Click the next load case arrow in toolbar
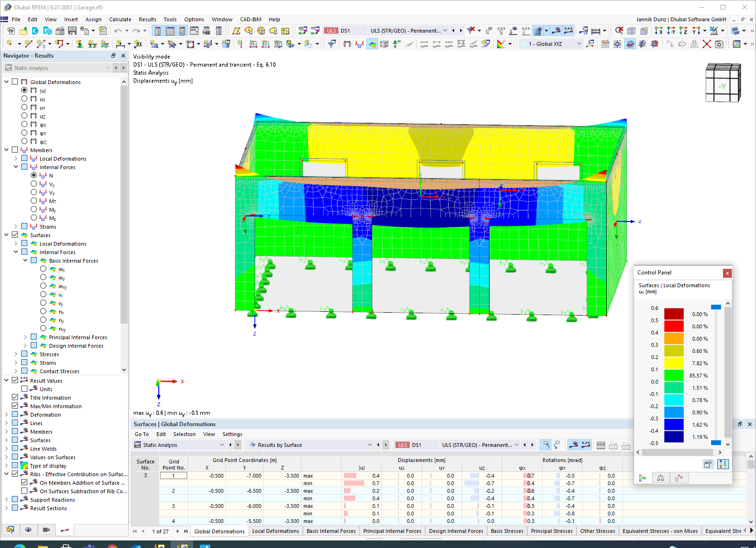The width and height of the screenshot is (756, 548). click(x=461, y=31)
